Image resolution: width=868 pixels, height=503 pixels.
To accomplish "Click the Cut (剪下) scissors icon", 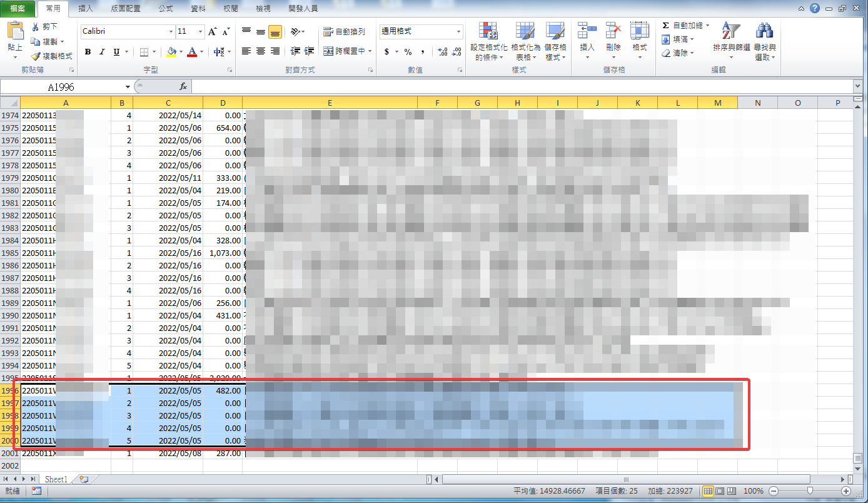I will coord(36,26).
